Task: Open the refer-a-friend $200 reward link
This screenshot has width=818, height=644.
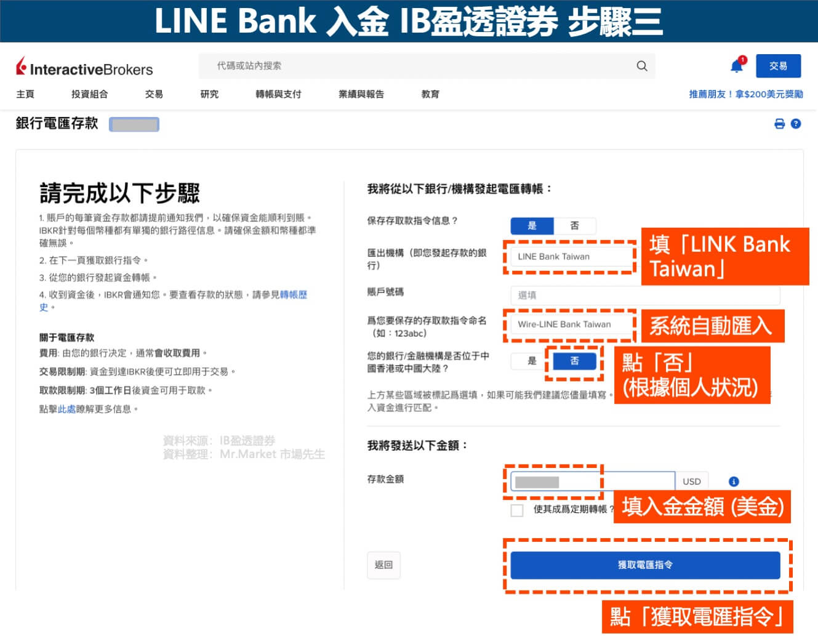Action: [x=746, y=94]
